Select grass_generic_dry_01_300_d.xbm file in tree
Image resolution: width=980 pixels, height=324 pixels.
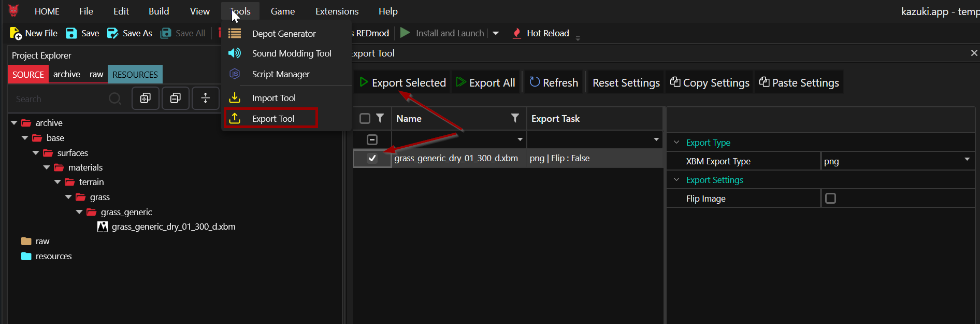(x=173, y=227)
